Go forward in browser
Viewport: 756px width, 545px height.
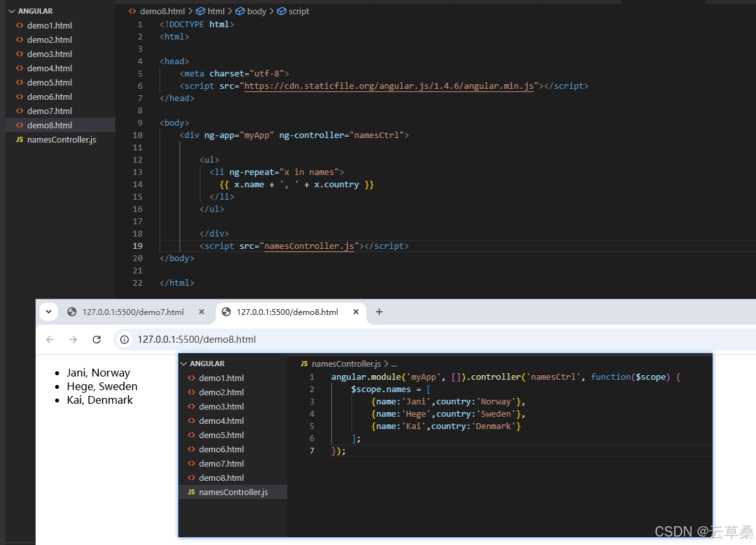[x=73, y=340]
